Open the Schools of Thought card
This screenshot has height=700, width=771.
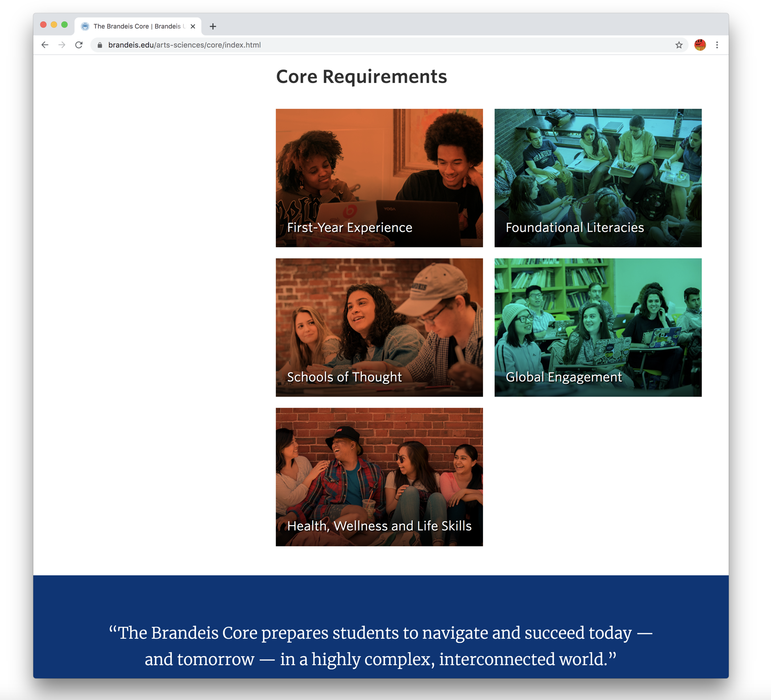(x=379, y=327)
